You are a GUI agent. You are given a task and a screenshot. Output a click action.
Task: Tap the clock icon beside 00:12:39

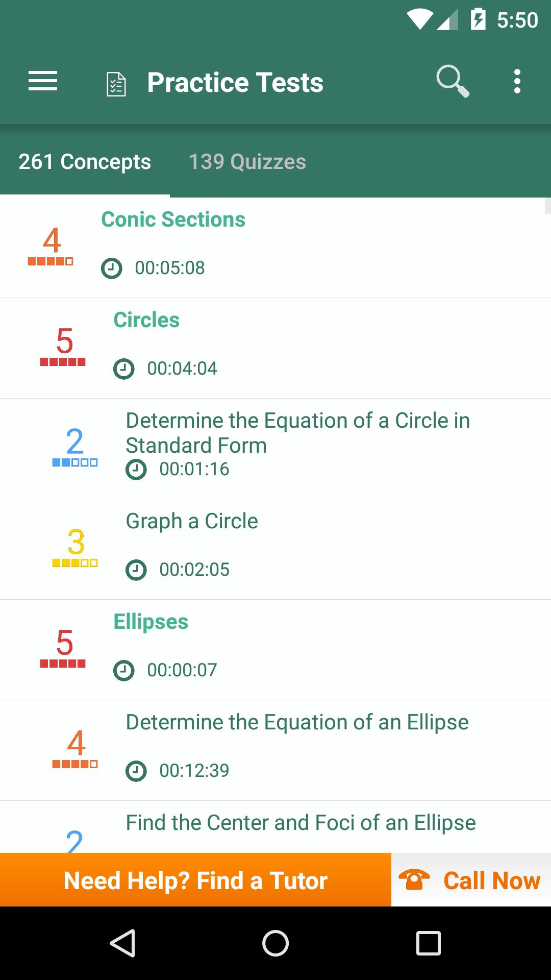[x=136, y=771]
